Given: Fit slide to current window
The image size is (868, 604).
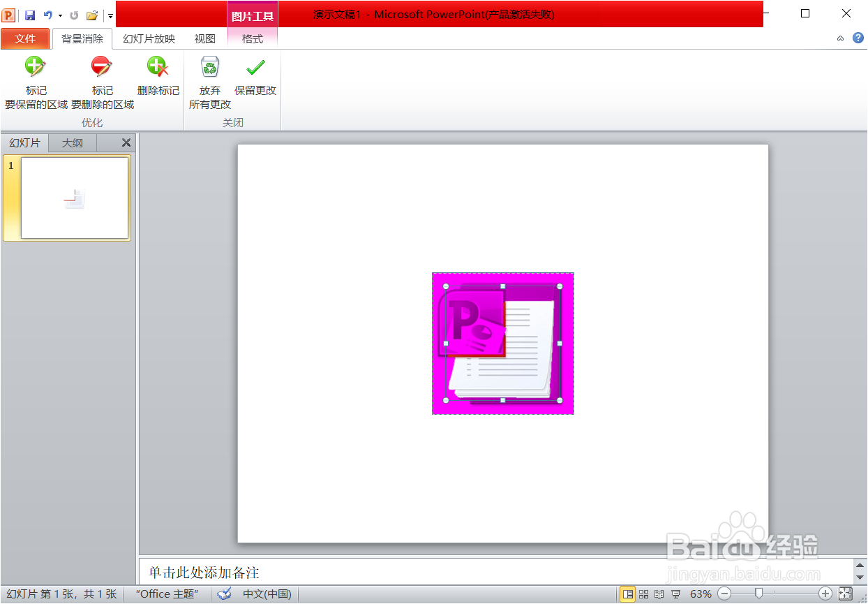Looking at the screenshot, I should 846,594.
